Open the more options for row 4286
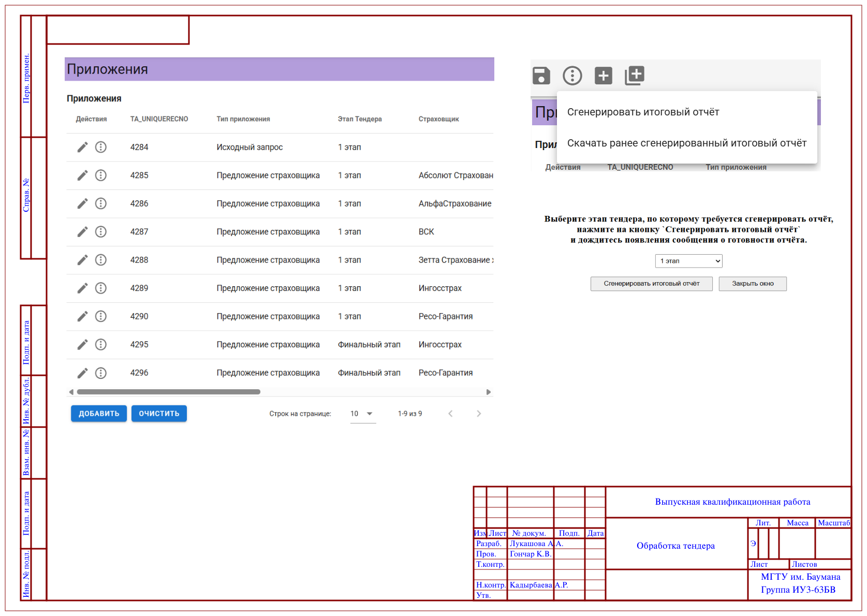The height and width of the screenshot is (616, 867). [x=101, y=203]
